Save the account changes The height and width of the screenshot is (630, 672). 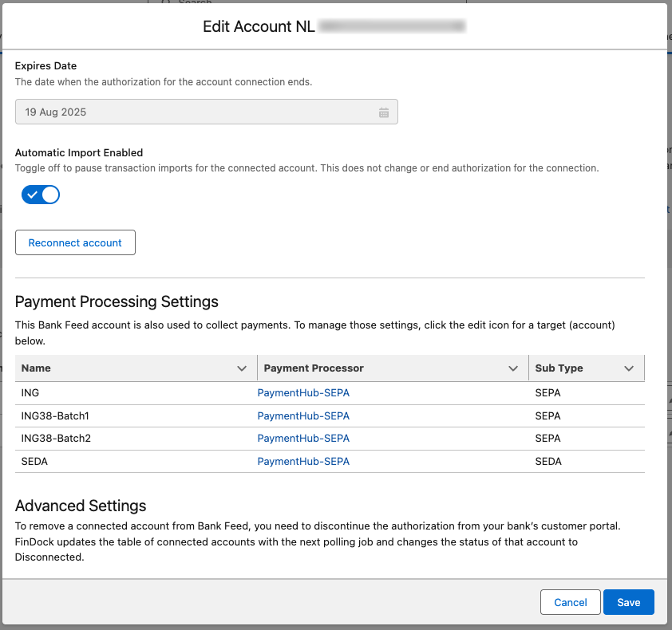[x=628, y=602]
